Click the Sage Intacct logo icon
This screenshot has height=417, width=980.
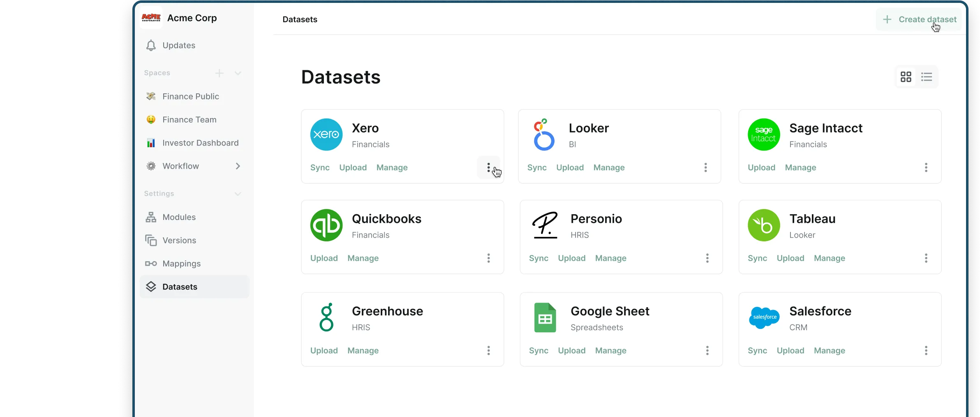click(x=764, y=135)
